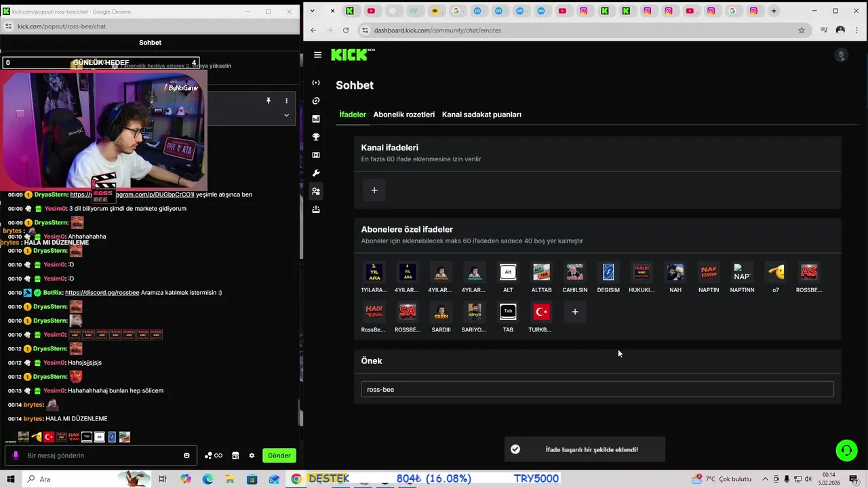Open the dashboard profile avatar menu

tap(841, 56)
